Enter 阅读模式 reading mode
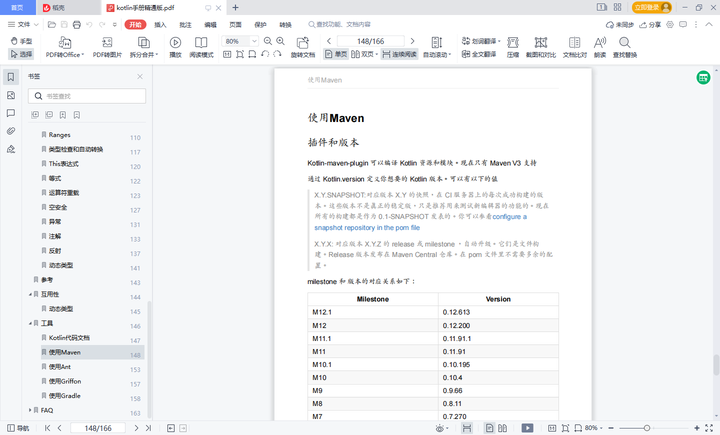The width and height of the screenshot is (720, 435). pyautogui.click(x=201, y=47)
